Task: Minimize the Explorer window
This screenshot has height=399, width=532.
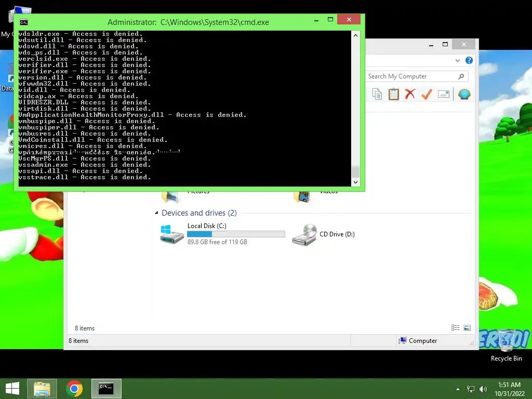Action: coord(431,45)
